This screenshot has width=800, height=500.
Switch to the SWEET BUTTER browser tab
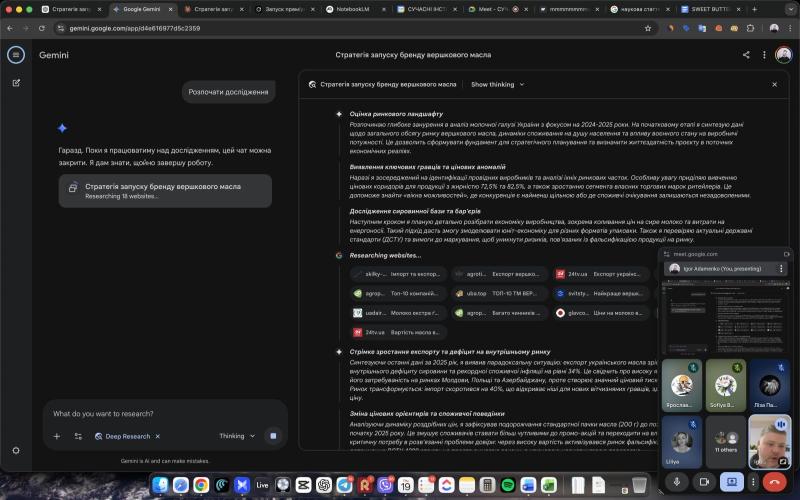(x=710, y=9)
